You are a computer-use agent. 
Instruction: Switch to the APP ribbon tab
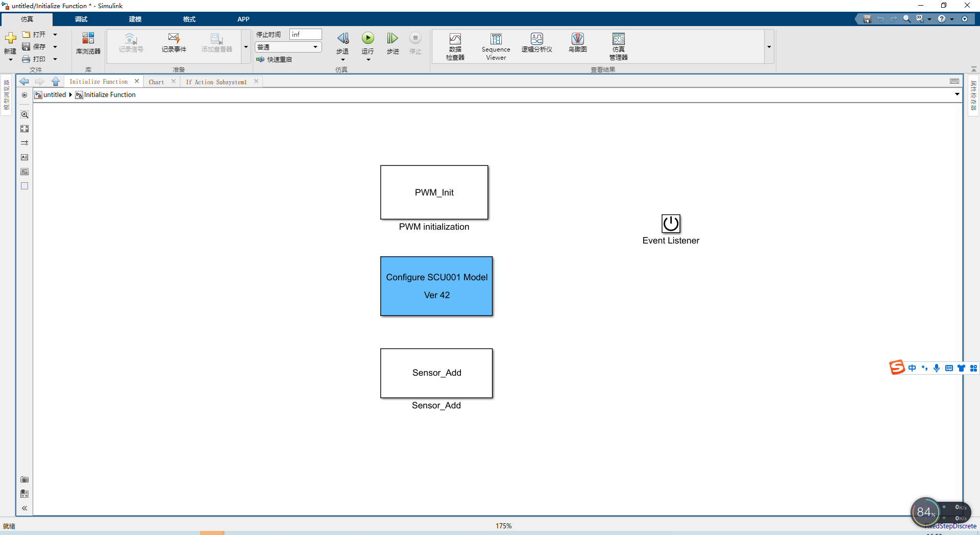click(243, 19)
